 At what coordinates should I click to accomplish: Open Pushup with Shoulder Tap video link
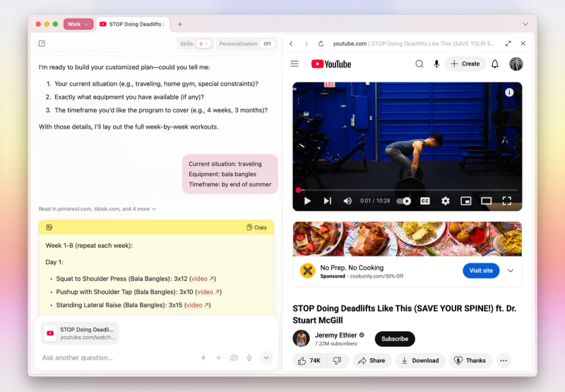208,292
